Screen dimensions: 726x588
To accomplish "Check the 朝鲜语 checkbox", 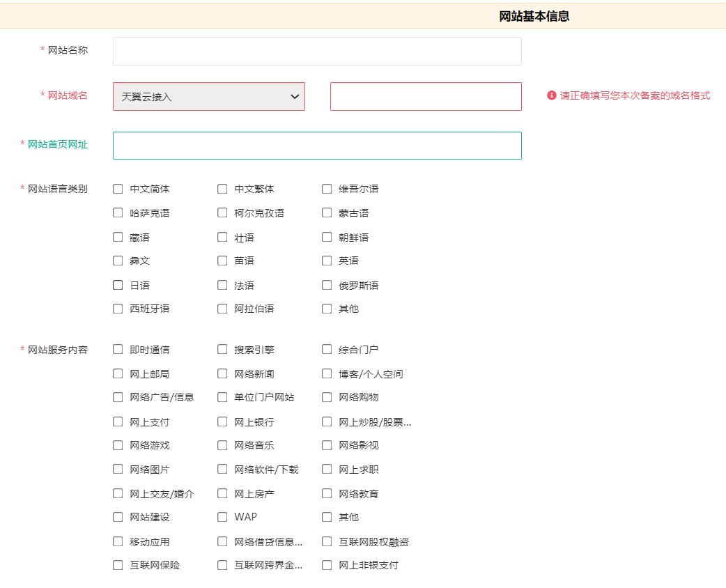I will click(x=327, y=238).
